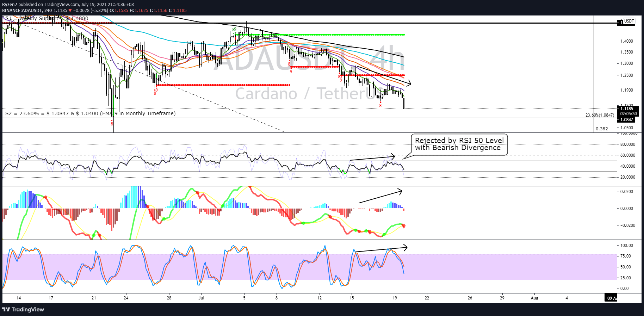Image resolution: width=644 pixels, height=316 pixels.
Task: Click the 1.3500 price axis label
Action: [627, 52]
